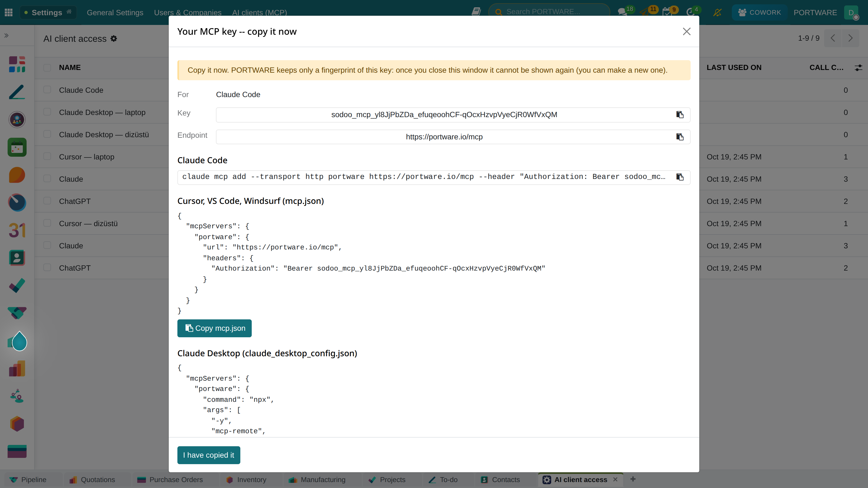Close the MCP key dialog
The image size is (868, 488).
pyautogui.click(x=686, y=31)
